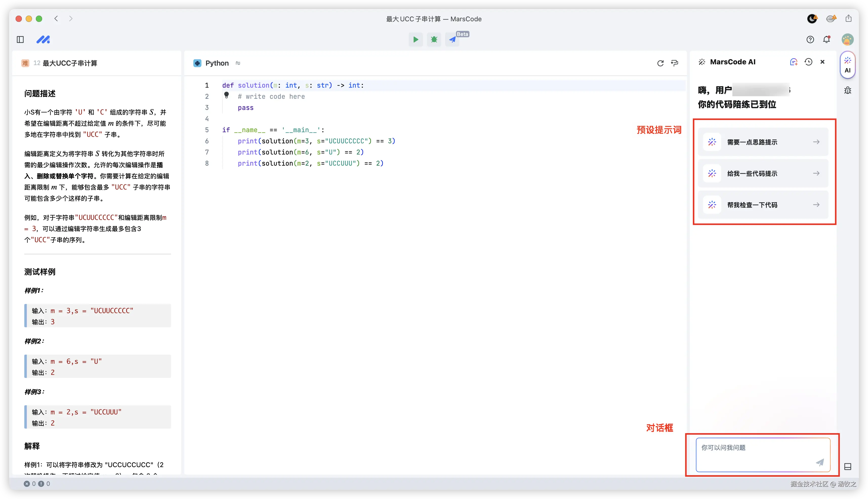Screen dimensions: 868x499
Task: Start a new AI chat session
Action: point(793,62)
